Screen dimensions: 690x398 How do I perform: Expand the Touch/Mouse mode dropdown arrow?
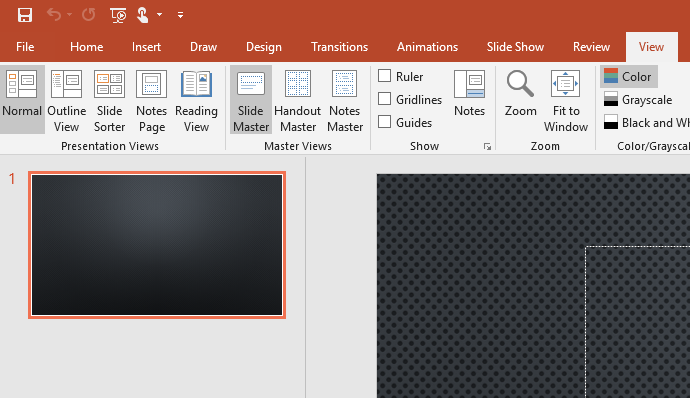click(159, 15)
